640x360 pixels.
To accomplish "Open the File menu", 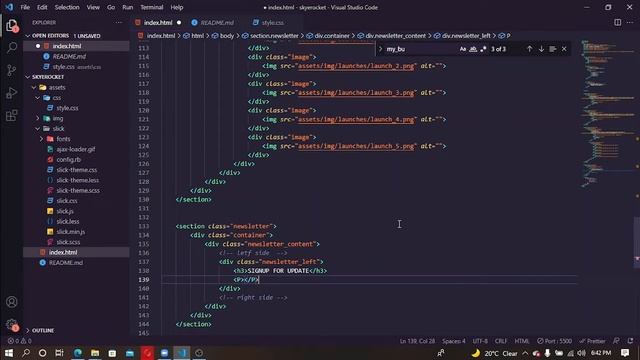I will click(25, 7).
